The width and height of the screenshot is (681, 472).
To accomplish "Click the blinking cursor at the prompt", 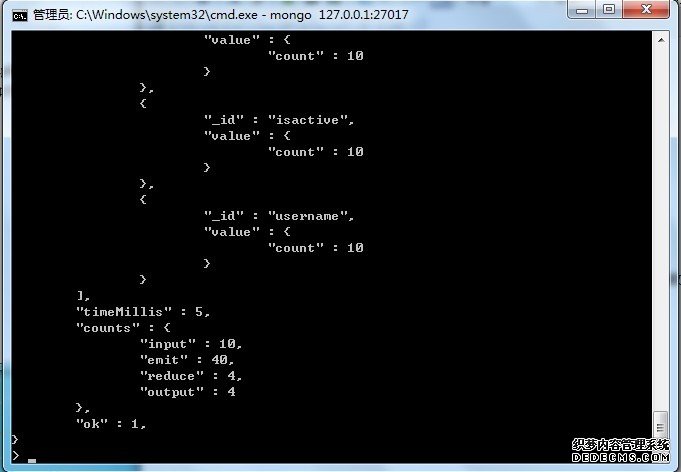I will coord(32,460).
